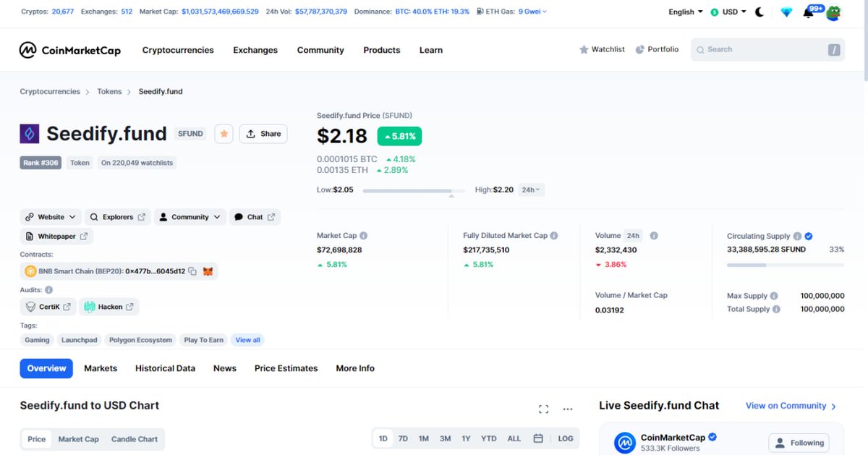Open the Explorers link
The height and width of the screenshot is (455, 868).
click(x=118, y=217)
